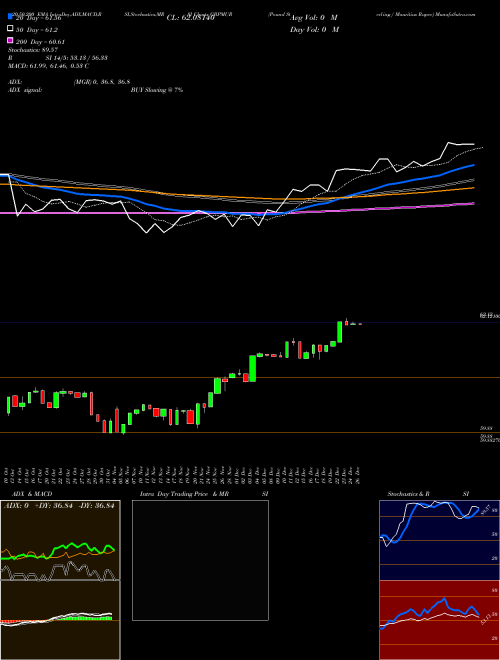Click the CL: 62.08 closing price text
500x660 pixels.
191,18
